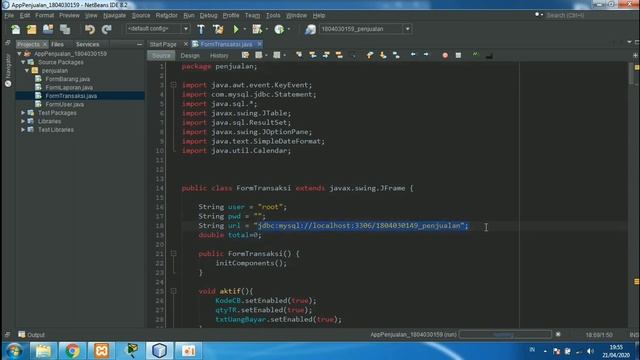Collapse the penjualan package node
Screen dimensions: 640x360
(27, 71)
